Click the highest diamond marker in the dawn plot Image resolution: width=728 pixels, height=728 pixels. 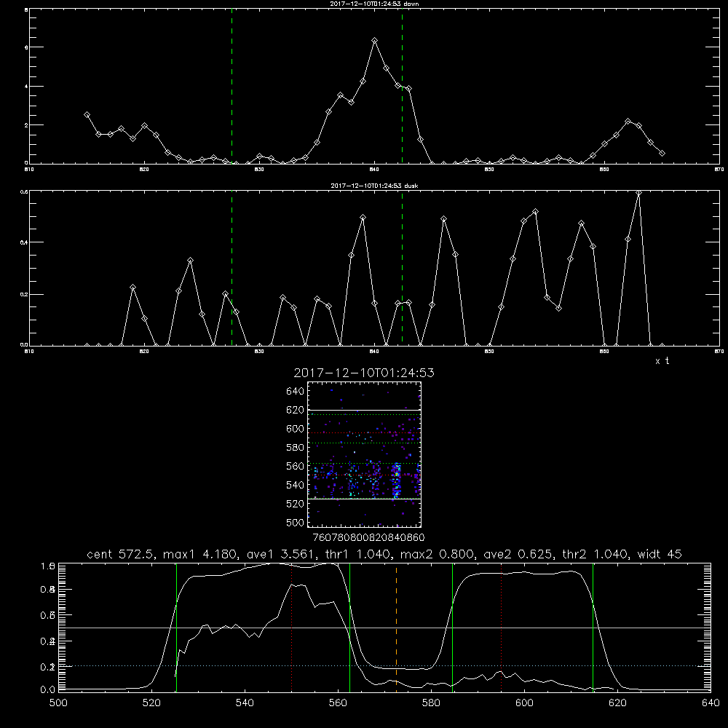[x=375, y=40]
